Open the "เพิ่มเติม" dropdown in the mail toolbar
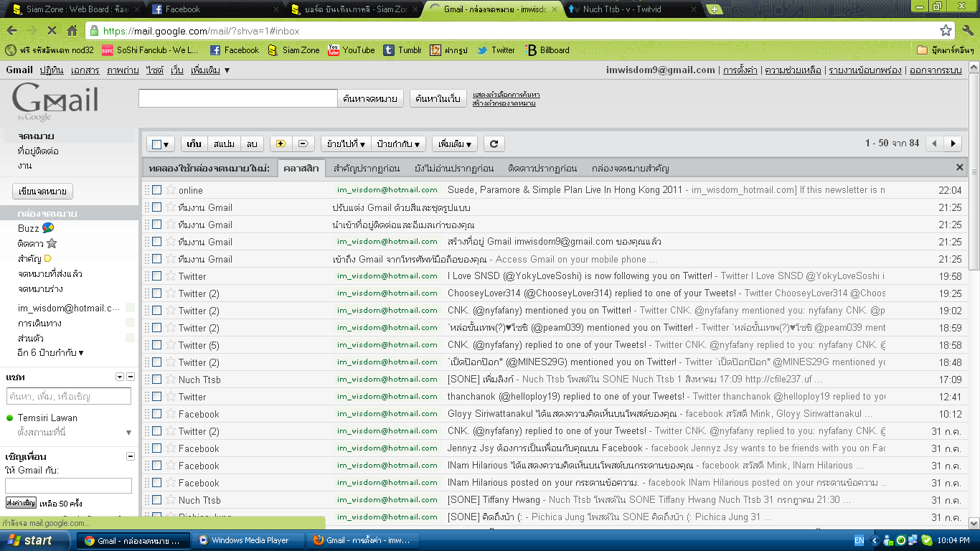Screen dimensions: 980x551 [x=455, y=143]
